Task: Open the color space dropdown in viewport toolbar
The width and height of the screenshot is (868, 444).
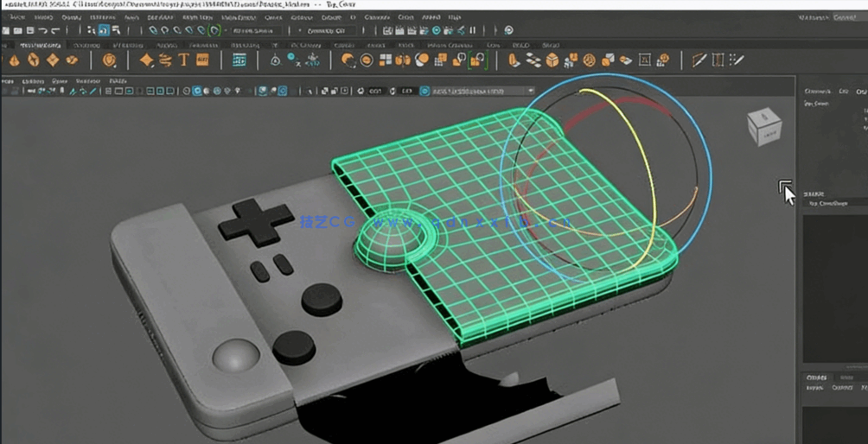Action: point(475,91)
